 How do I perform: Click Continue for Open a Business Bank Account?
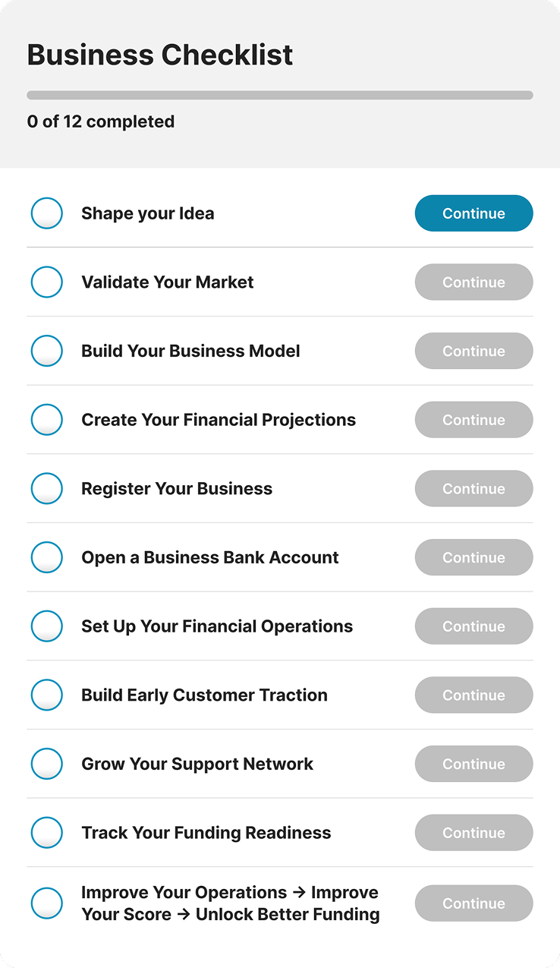pyautogui.click(x=473, y=557)
